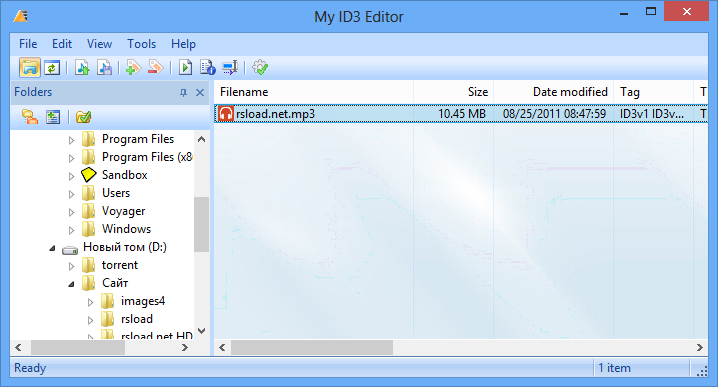
Task: Expand the Users folder
Action: [x=71, y=194]
